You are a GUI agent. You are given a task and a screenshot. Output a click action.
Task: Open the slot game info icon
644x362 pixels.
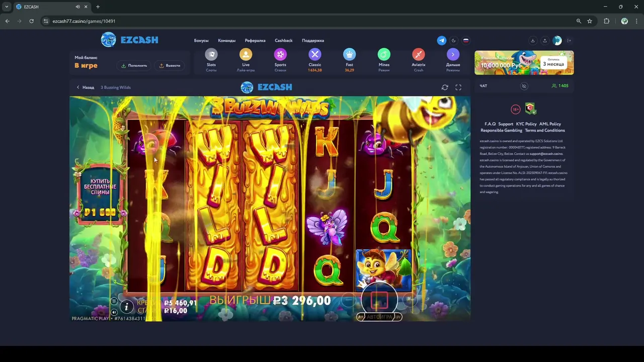click(x=127, y=306)
